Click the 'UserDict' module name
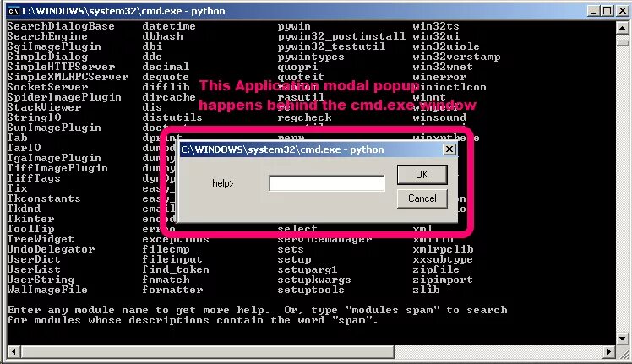The image size is (632, 364). click(x=34, y=259)
